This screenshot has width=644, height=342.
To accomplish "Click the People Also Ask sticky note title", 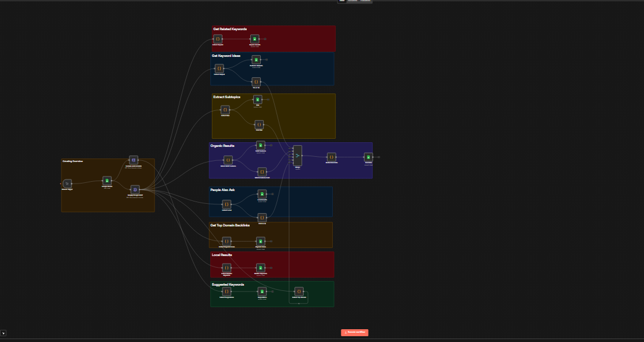I will click(222, 190).
